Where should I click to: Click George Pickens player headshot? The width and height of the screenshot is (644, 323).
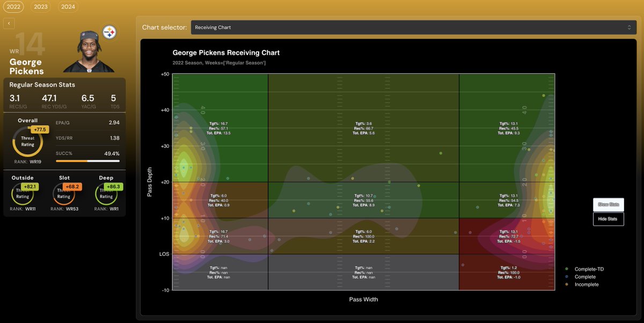(x=89, y=52)
